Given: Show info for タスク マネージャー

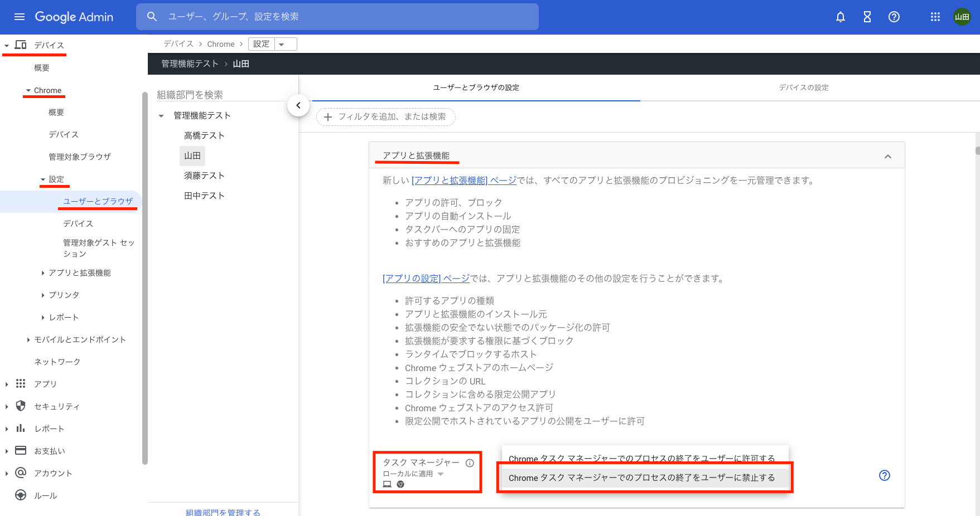Looking at the screenshot, I should tap(470, 463).
